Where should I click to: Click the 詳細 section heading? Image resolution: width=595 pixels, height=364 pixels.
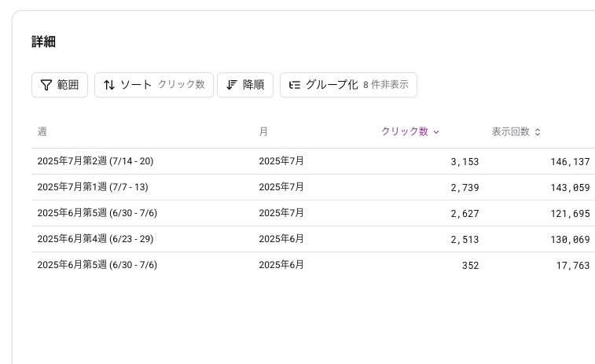click(44, 42)
